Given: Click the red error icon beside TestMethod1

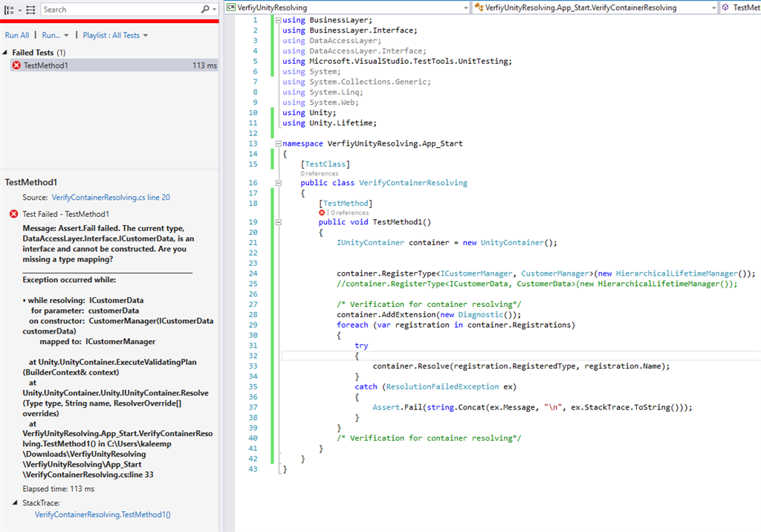Looking at the screenshot, I should (15, 64).
